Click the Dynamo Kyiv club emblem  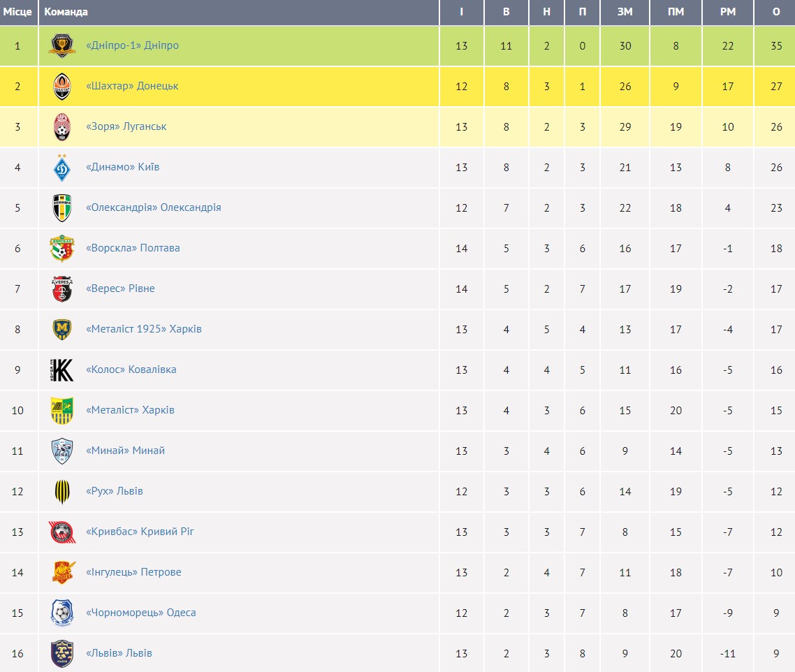pyautogui.click(x=62, y=168)
